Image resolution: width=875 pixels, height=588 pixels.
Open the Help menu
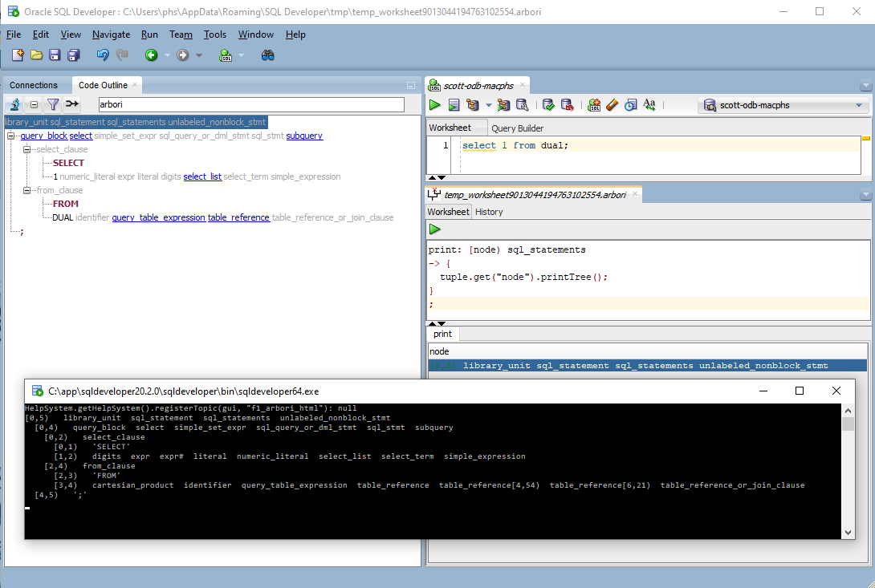click(x=295, y=34)
